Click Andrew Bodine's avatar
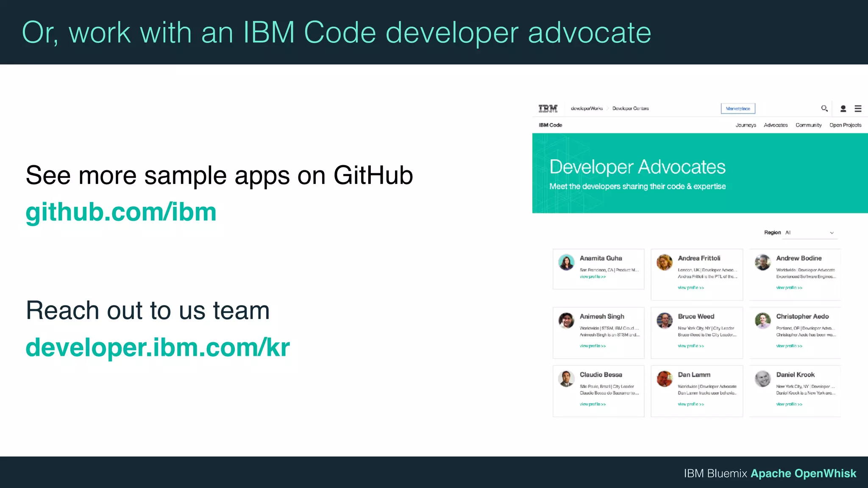This screenshot has width=868, height=488. point(763,262)
